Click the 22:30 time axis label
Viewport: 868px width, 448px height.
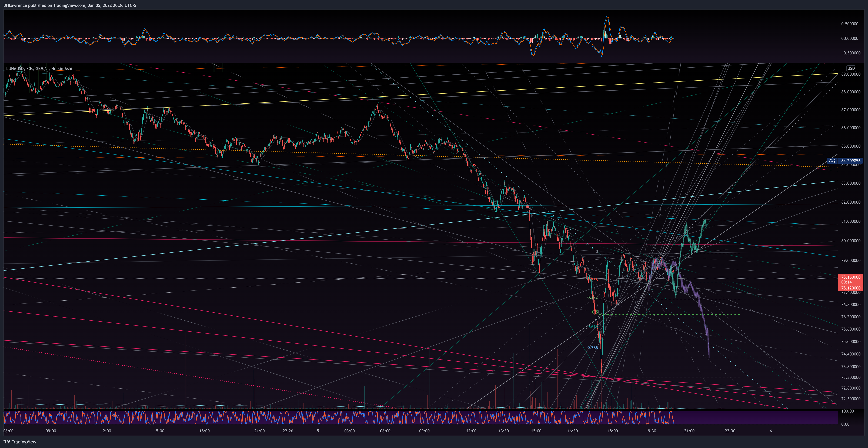pyautogui.click(x=730, y=431)
